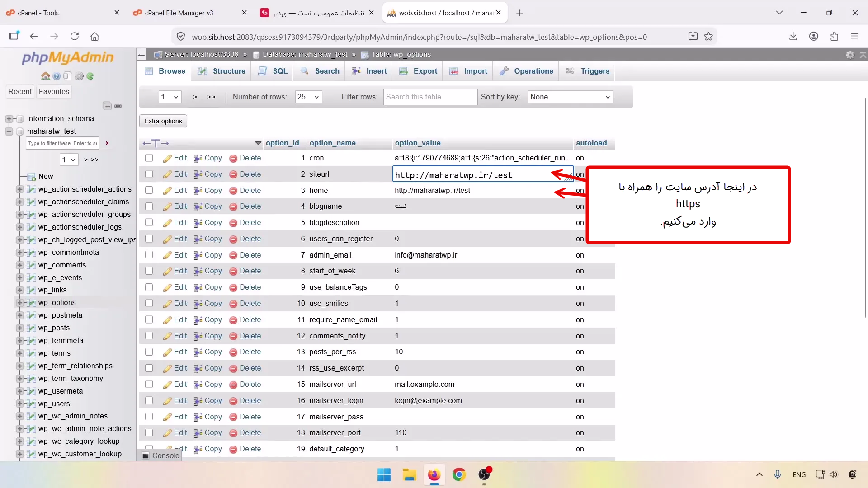
Task: Click the collapse-all icon in navigation tree
Action: tap(107, 106)
